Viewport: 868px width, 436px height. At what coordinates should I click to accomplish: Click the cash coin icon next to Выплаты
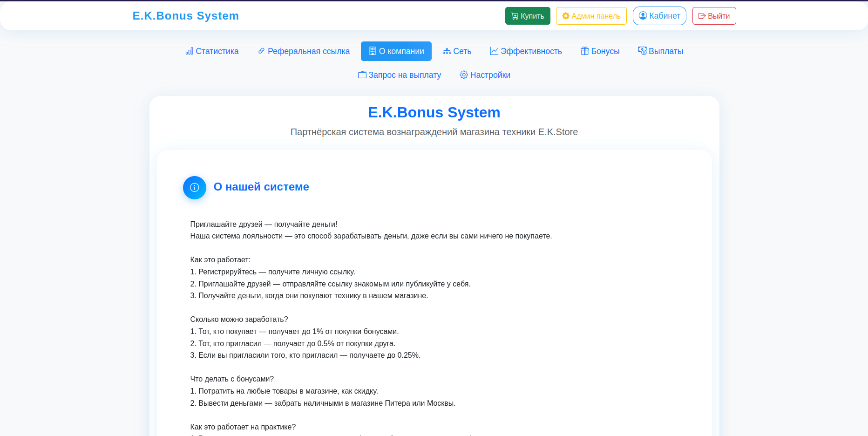pos(642,51)
